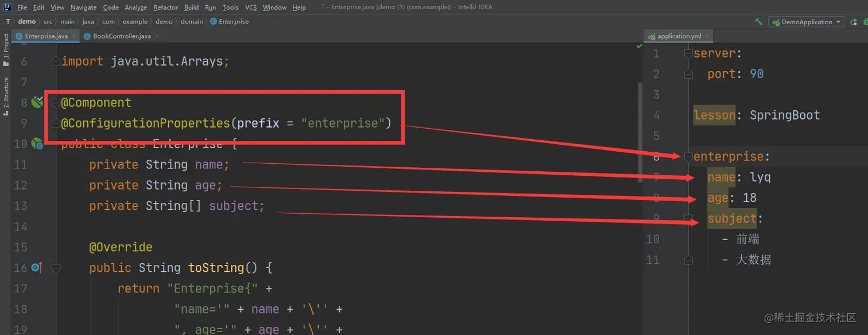Image resolution: width=868 pixels, height=335 pixels.
Task: Open the Edit menu
Action: pyautogui.click(x=38, y=7)
